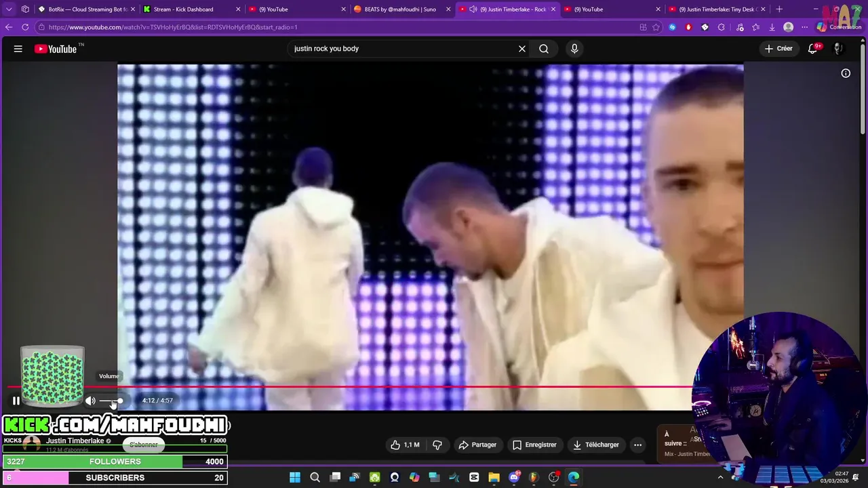Screen dimensions: 868x488
Task: Adjust the volume slider handle
Action: (x=120, y=401)
